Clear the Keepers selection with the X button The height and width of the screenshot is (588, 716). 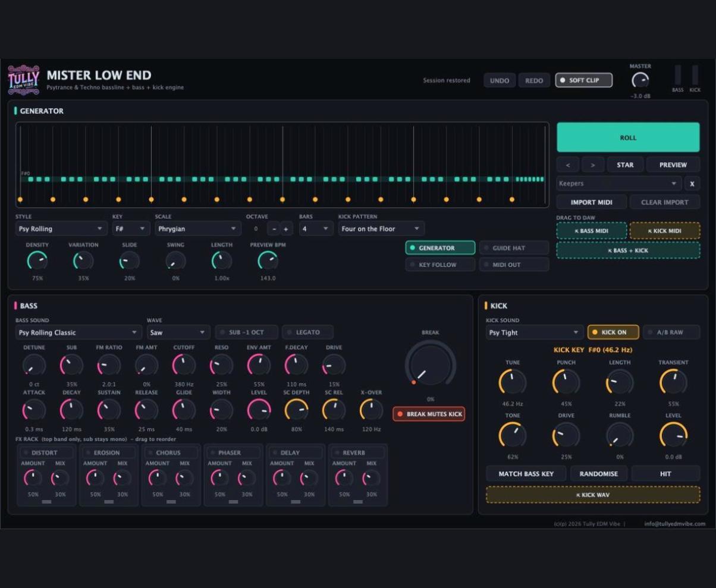(x=692, y=184)
